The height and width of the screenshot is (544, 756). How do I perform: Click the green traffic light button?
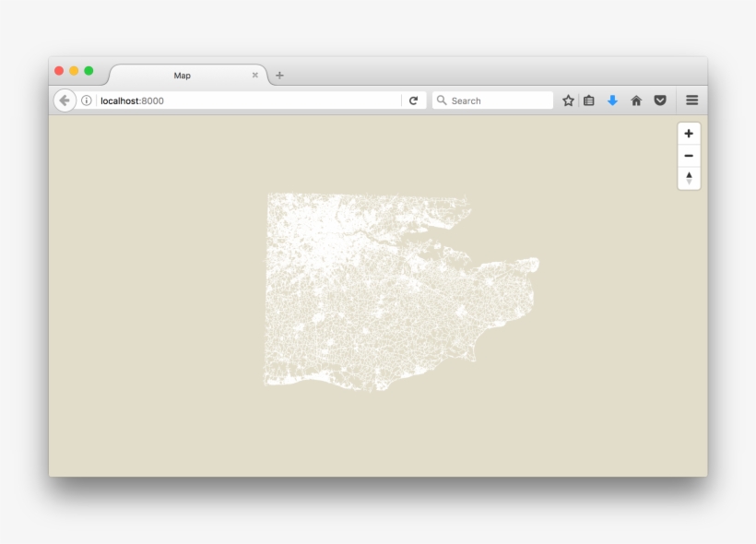tap(88, 69)
